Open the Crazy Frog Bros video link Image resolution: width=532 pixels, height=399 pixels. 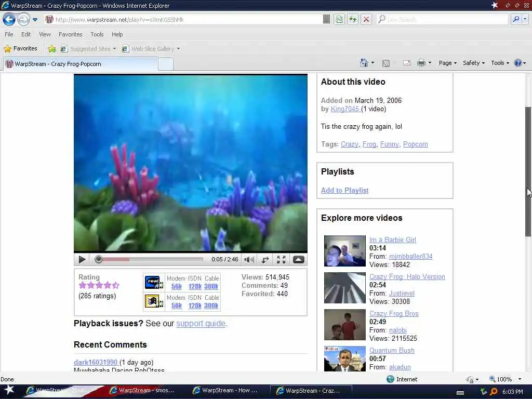[x=394, y=313]
